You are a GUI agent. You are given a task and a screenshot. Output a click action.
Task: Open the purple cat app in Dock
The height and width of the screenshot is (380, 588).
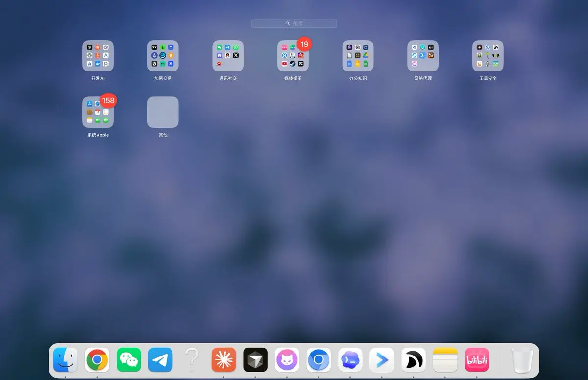click(x=287, y=360)
